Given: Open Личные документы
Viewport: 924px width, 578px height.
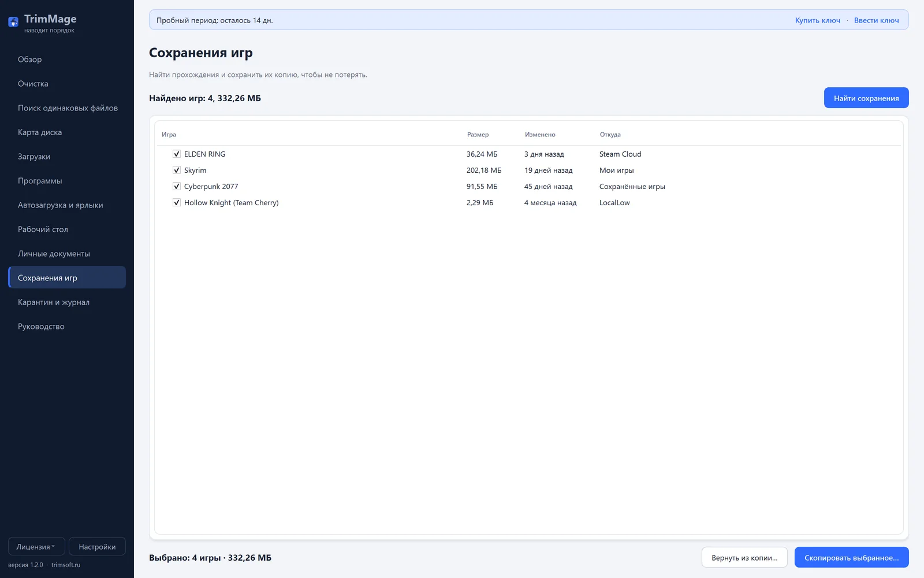Looking at the screenshot, I should 67,254.
